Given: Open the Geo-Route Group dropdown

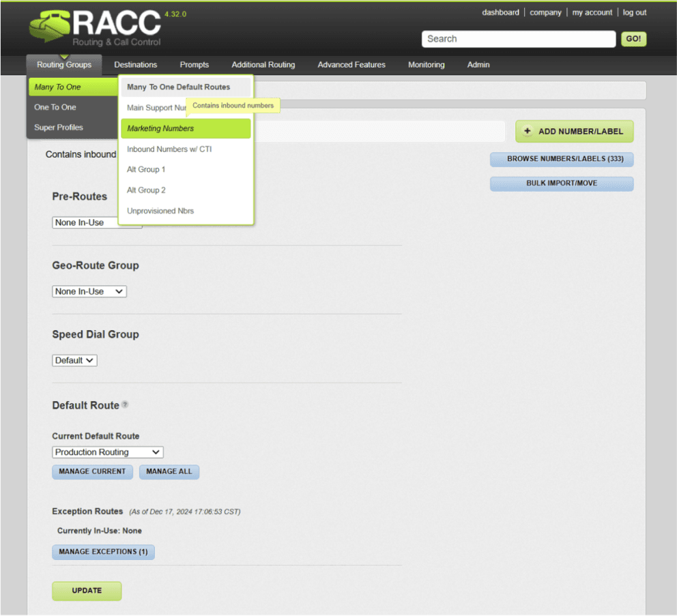Looking at the screenshot, I should pos(89,292).
